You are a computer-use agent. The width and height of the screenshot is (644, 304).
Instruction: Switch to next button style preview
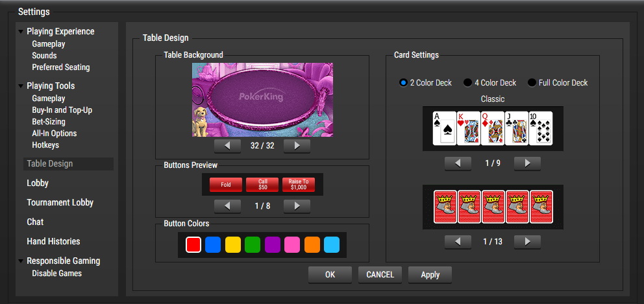click(x=297, y=206)
